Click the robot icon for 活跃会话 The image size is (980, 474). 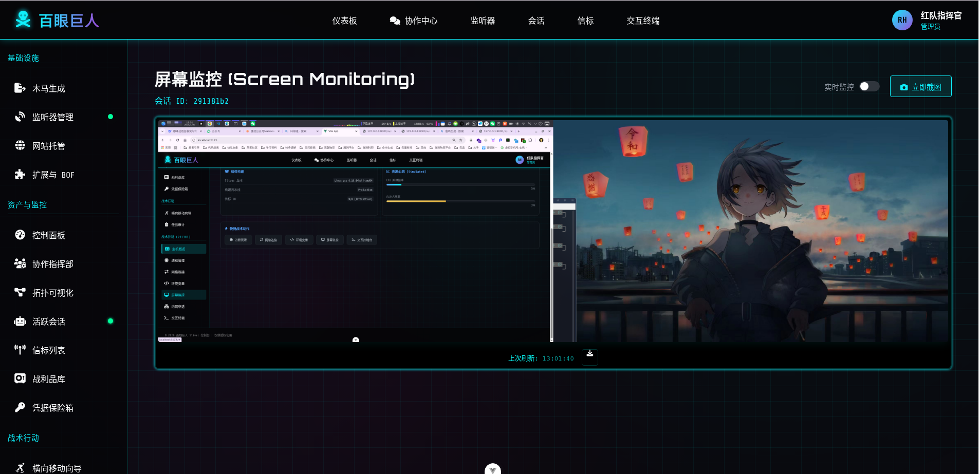(x=20, y=321)
